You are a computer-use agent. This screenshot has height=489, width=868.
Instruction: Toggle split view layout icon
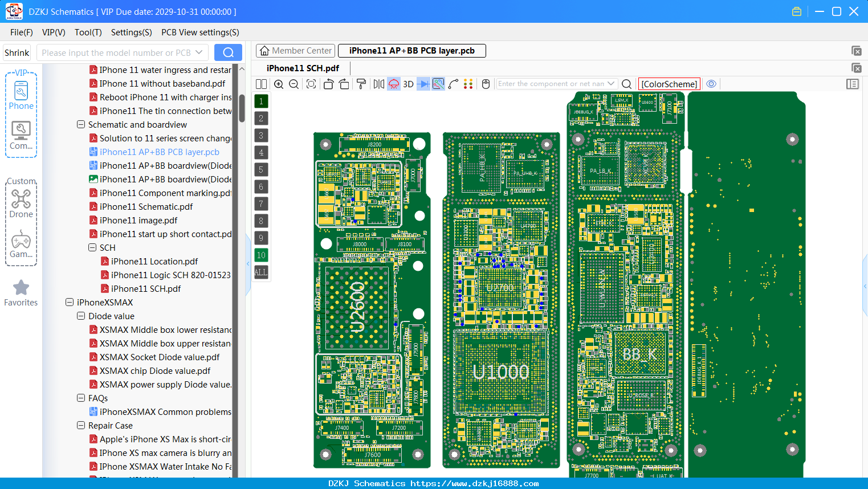(261, 84)
